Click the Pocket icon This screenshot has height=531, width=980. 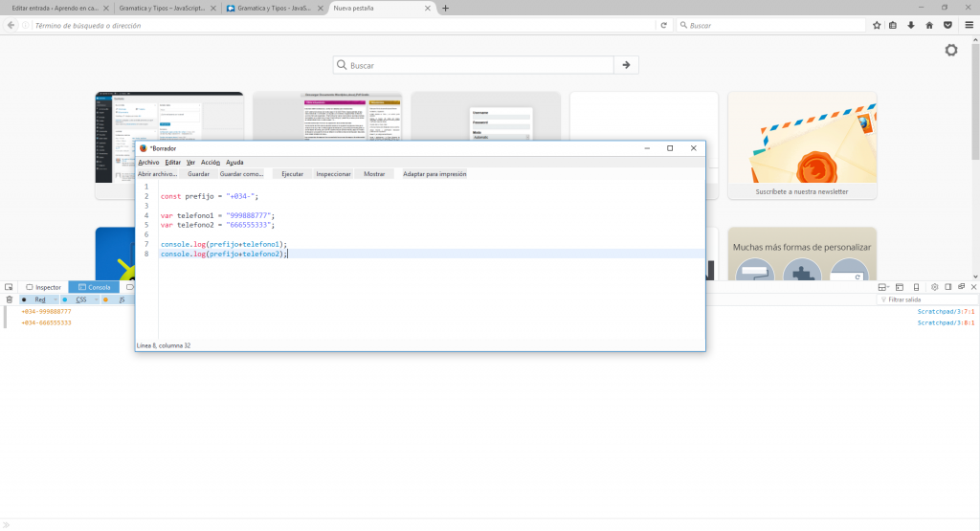[x=947, y=25]
